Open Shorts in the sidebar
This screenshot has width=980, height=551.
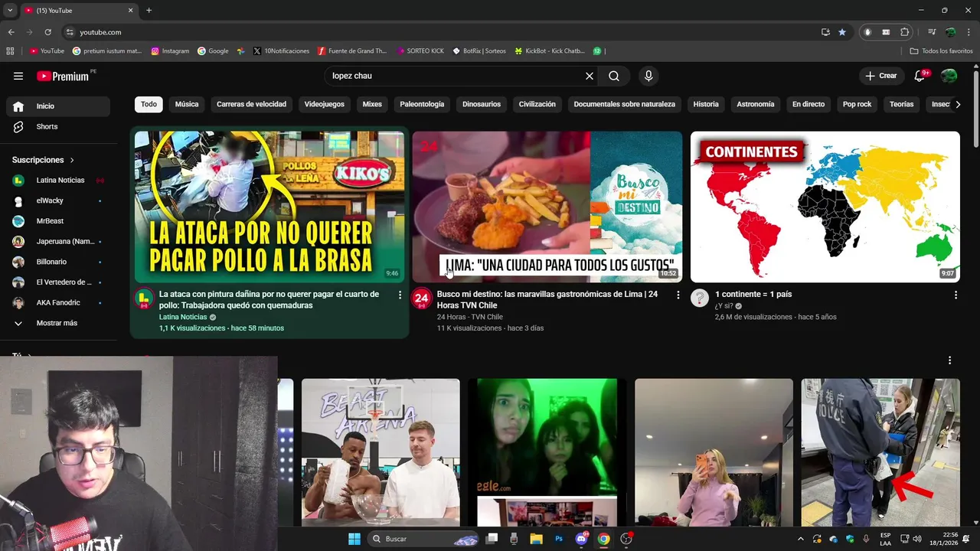pyautogui.click(x=58, y=127)
